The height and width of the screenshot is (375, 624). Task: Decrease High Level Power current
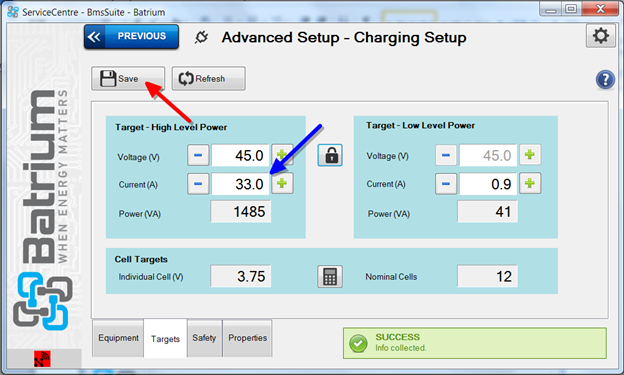(198, 184)
